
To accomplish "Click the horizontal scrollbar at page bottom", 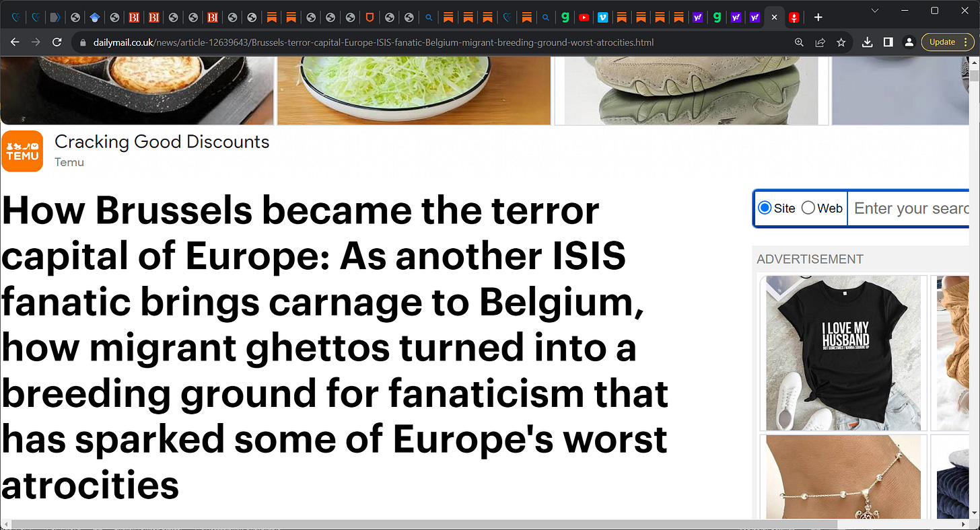I will pos(424,525).
